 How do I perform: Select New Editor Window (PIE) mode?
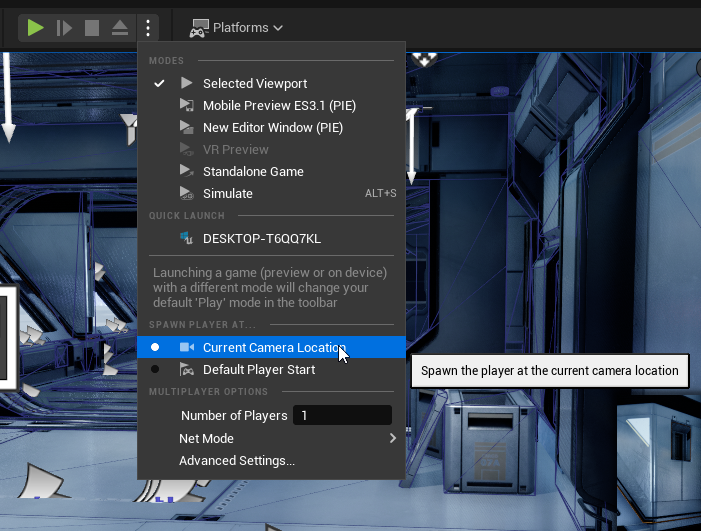point(272,128)
